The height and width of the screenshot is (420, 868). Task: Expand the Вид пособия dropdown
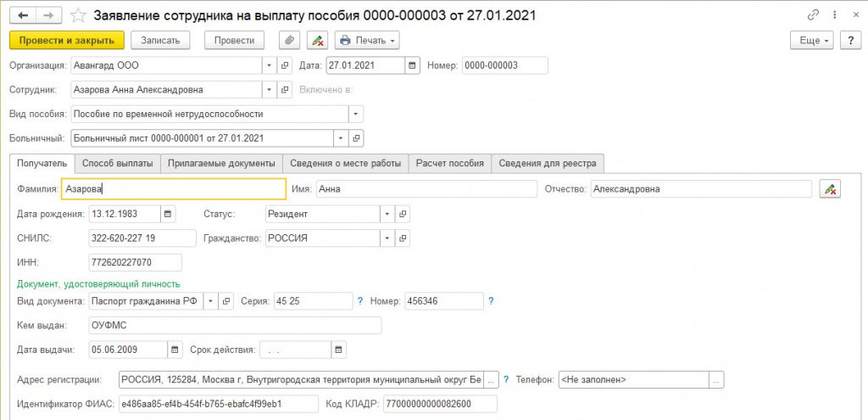click(x=356, y=114)
